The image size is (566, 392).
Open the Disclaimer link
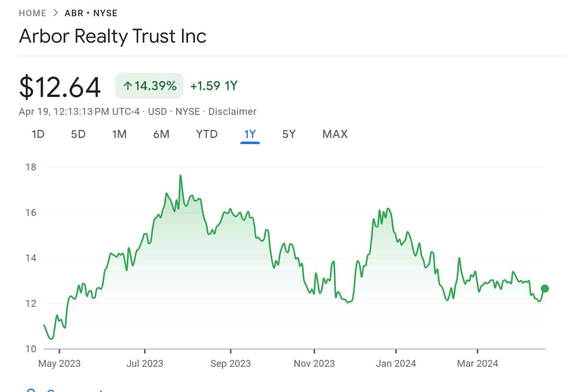tap(232, 111)
